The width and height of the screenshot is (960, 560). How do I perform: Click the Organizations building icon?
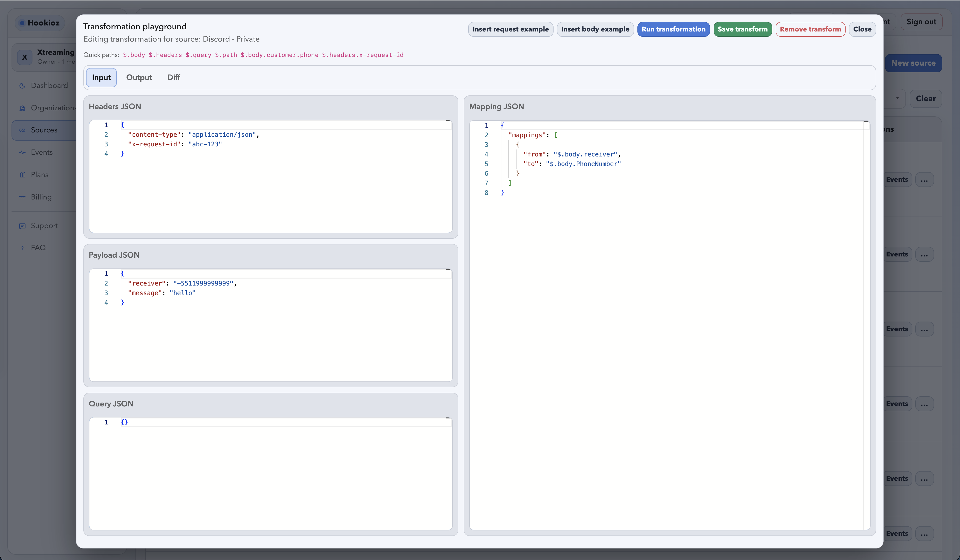click(22, 108)
